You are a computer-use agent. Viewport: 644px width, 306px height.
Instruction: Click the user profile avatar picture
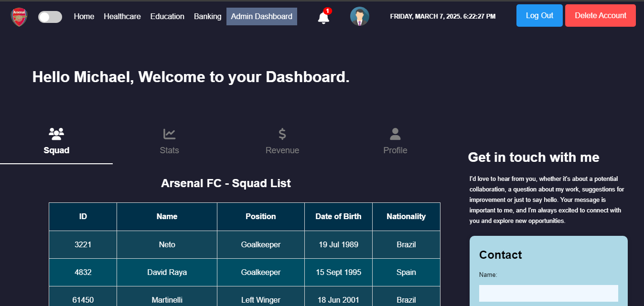click(359, 16)
